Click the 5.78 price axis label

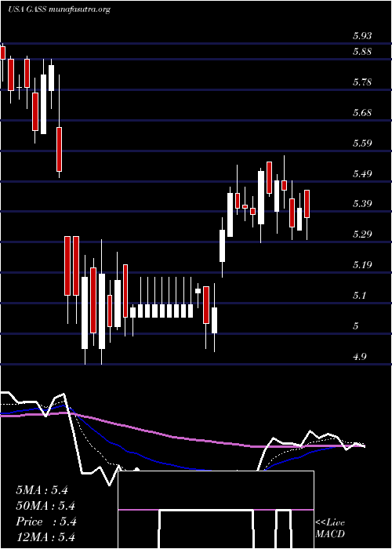point(362,82)
